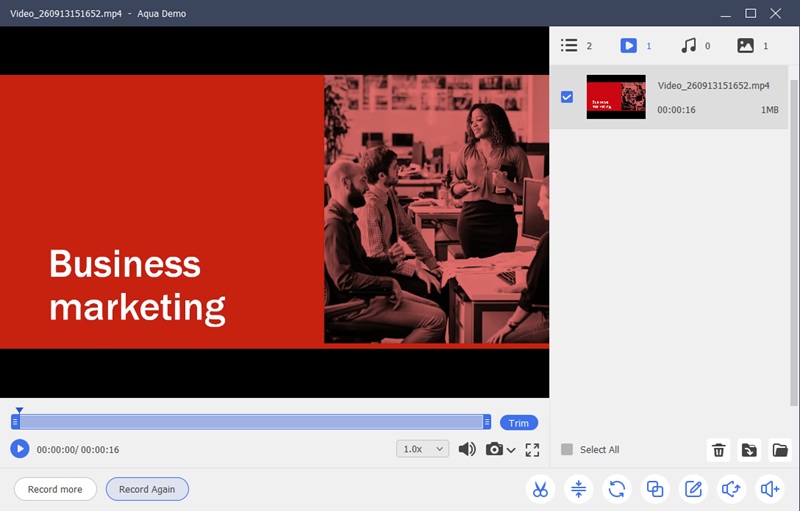This screenshot has height=511, width=800.
Task: Open the video compressor tool
Action: click(x=579, y=489)
